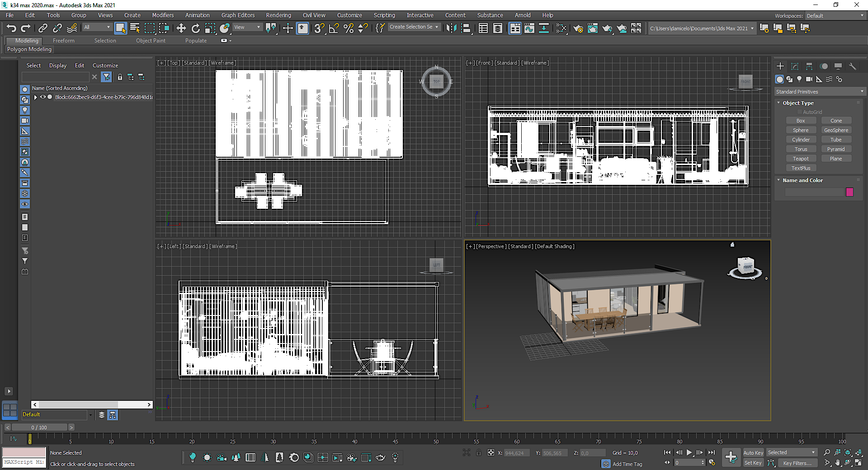Open the Modify panel tab icon

(795, 66)
